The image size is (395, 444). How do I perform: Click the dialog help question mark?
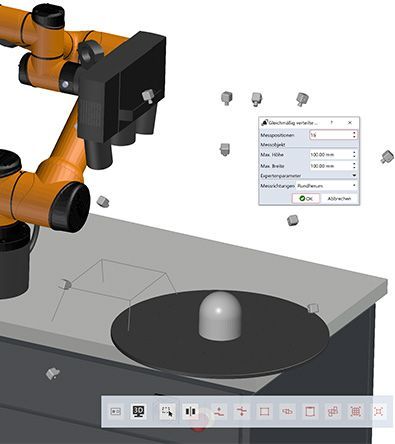[332, 123]
